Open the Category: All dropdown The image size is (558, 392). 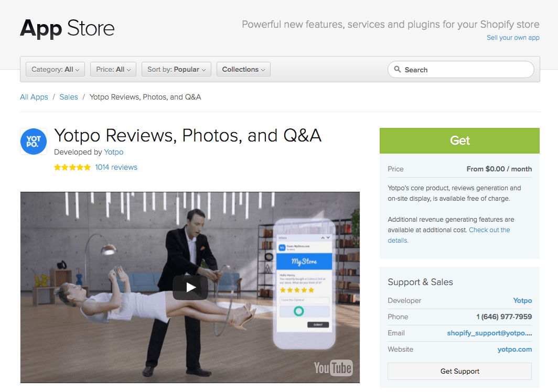pos(56,69)
